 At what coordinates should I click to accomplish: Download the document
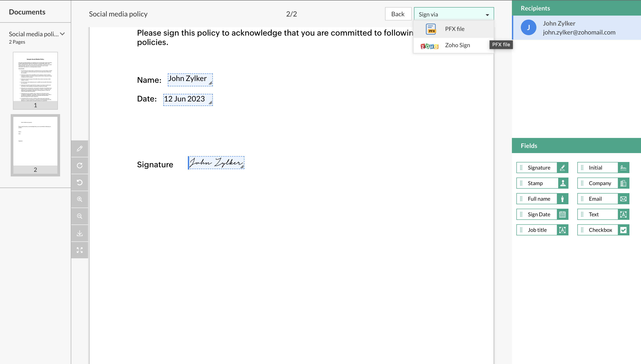click(x=79, y=233)
